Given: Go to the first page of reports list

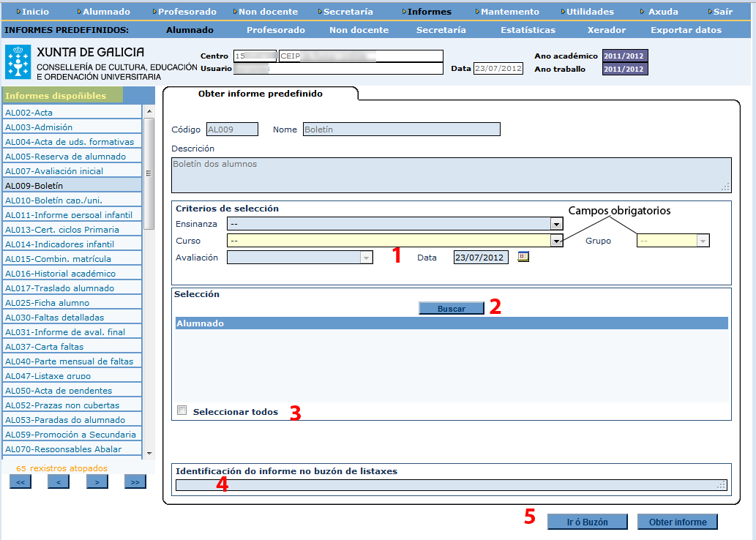Looking at the screenshot, I should [x=20, y=482].
